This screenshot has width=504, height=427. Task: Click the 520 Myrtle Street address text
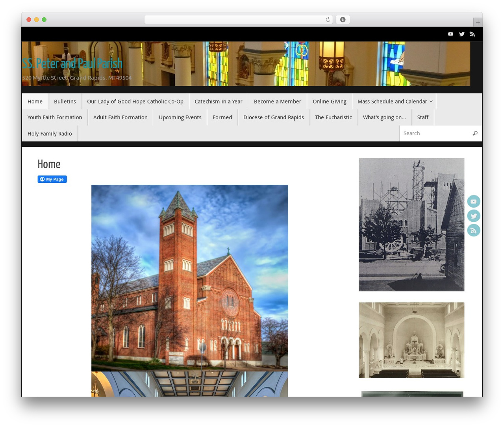tap(77, 78)
